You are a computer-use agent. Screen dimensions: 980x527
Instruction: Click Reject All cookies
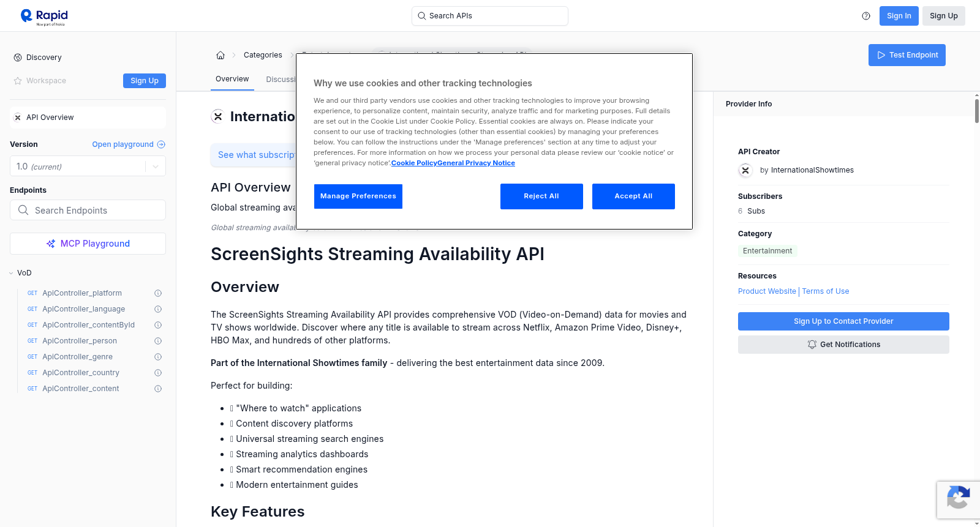point(541,196)
